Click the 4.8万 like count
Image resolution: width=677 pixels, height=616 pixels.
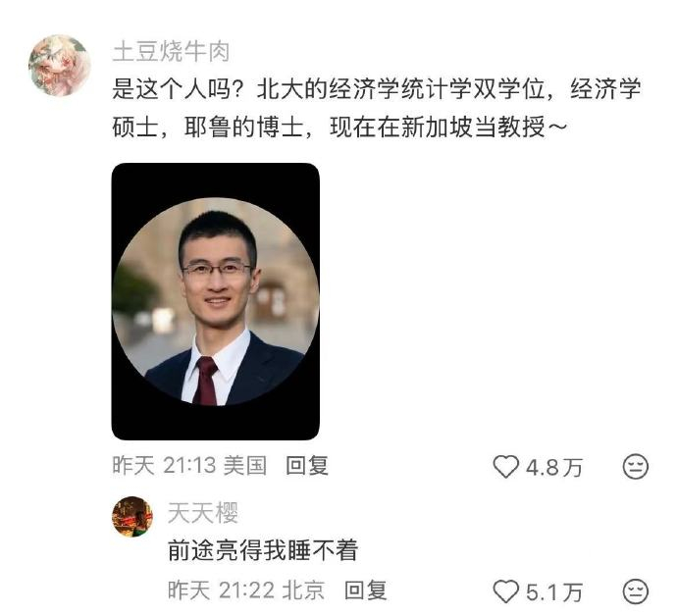(554, 467)
